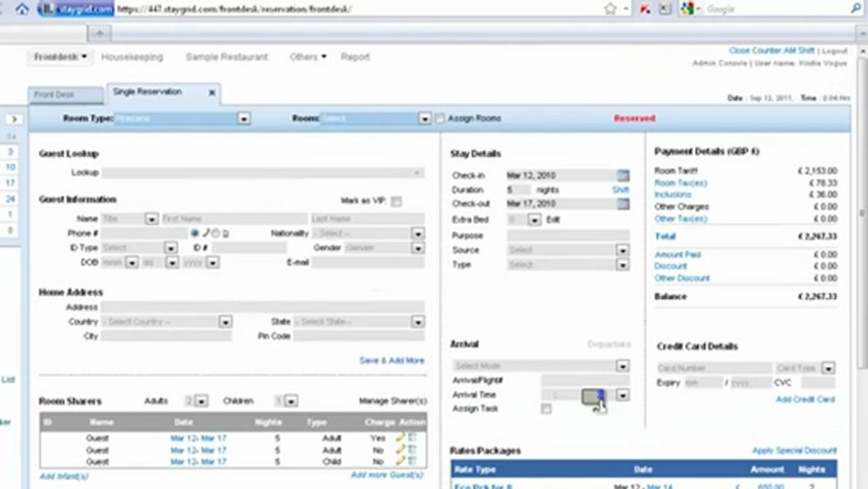Image resolution: width=868 pixels, height=489 pixels.
Task: Select the second phone type radio button
Action: click(216, 234)
